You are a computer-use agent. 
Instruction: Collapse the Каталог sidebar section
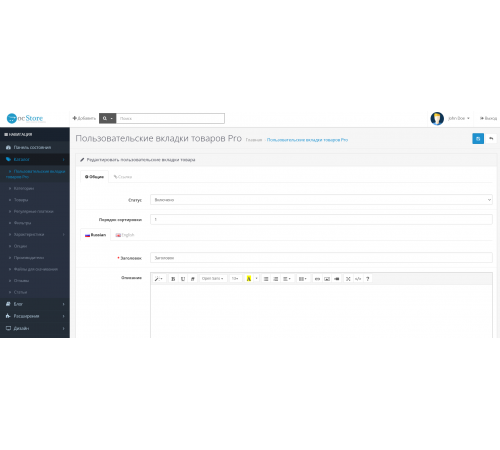pos(35,159)
